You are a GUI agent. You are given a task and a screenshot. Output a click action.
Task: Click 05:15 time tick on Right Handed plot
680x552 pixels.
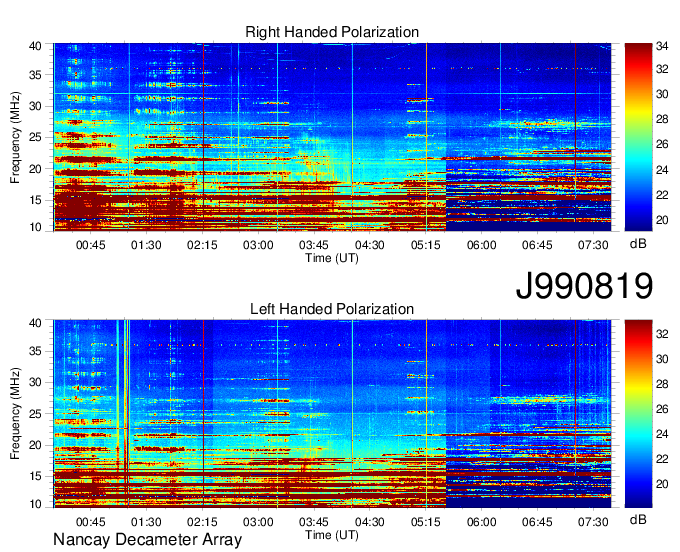[425, 245]
